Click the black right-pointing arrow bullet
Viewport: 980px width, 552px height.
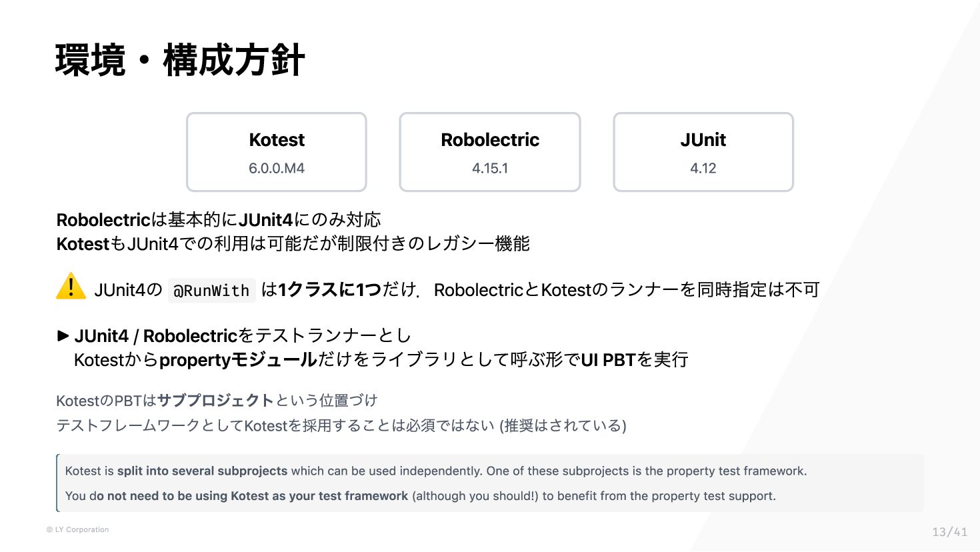tap(63, 335)
